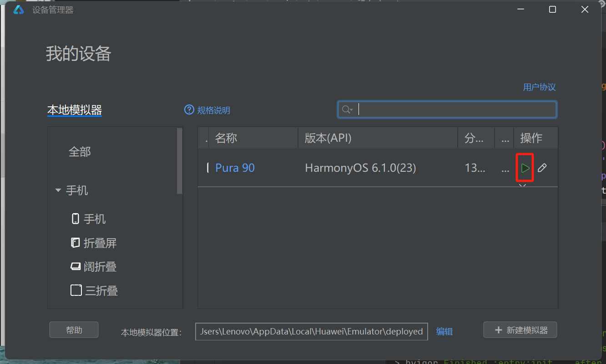
Task: Select 阔折叠 device type
Action: tap(100, 266)
